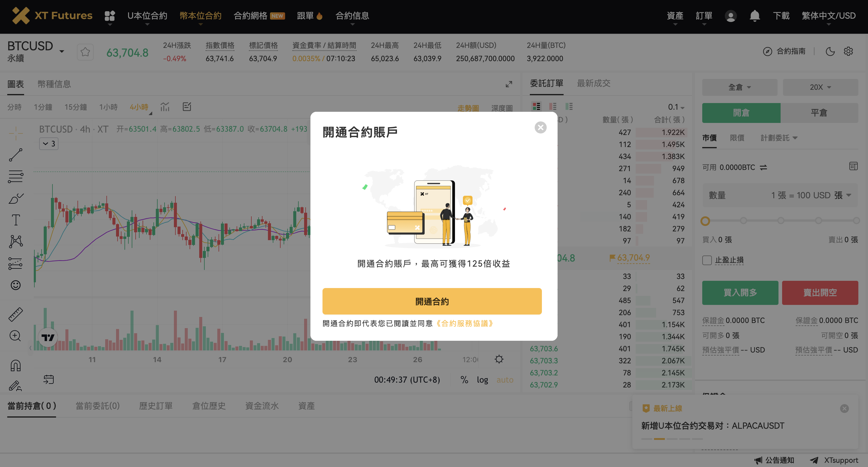The image size is (868, 467).
Task: Toggle auto scale on chart
Action: 505,380
